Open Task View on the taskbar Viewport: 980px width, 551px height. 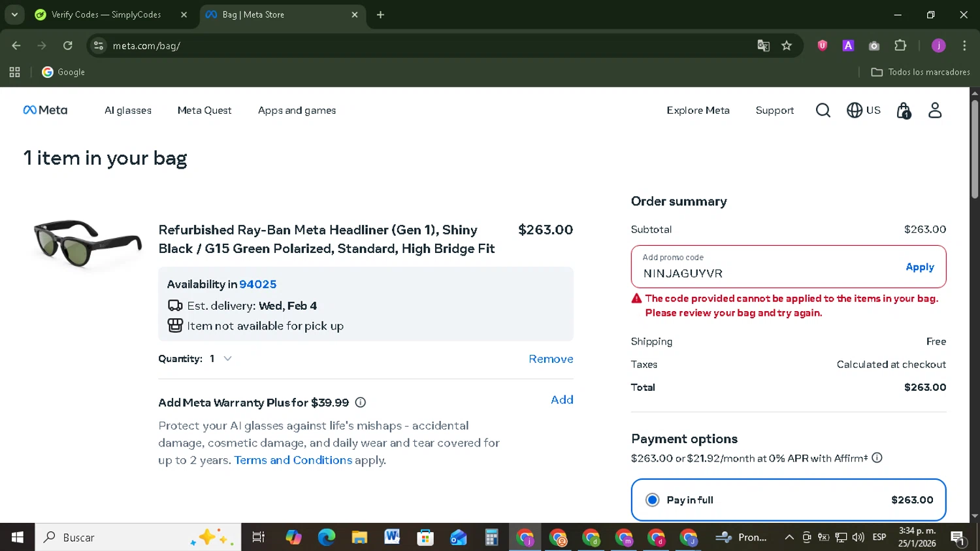259,537
